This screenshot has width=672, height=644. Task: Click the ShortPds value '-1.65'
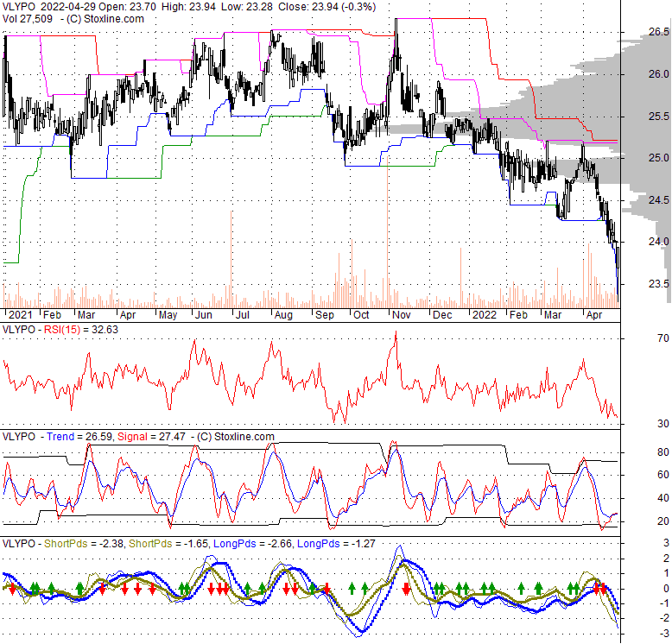(196, 544)
